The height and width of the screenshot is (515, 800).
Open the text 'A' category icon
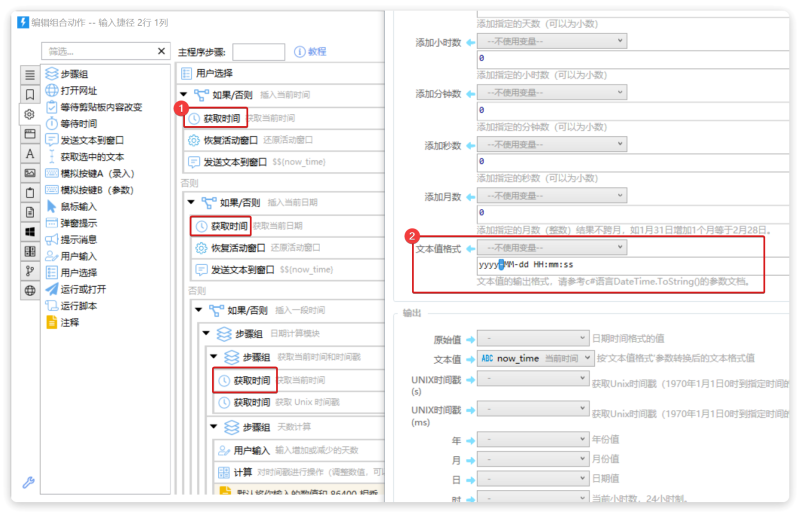pos(30,154)
